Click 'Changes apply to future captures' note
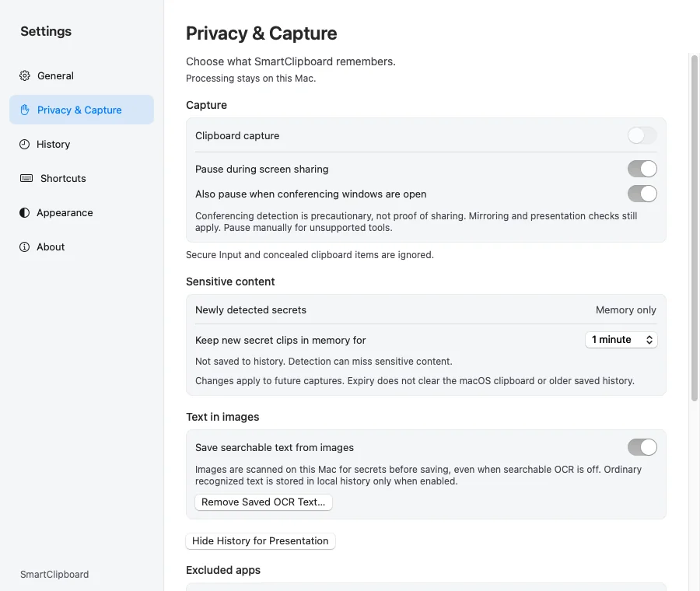Image resolution: width=700 pixels, height=591 pixels. (x=415, y=381)
